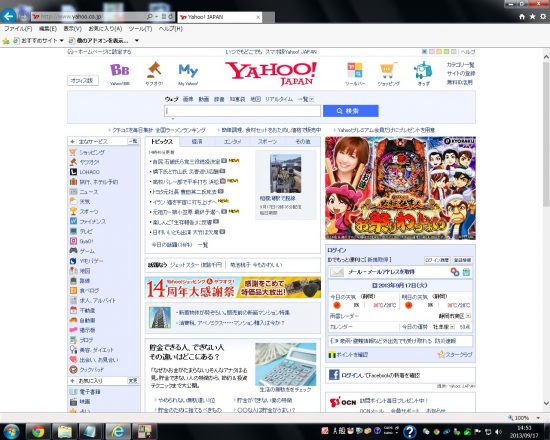The width and height of the screenshot is (550, 440).
Task: Click the Facebook login icon
Action: click(x=334, y=375)
